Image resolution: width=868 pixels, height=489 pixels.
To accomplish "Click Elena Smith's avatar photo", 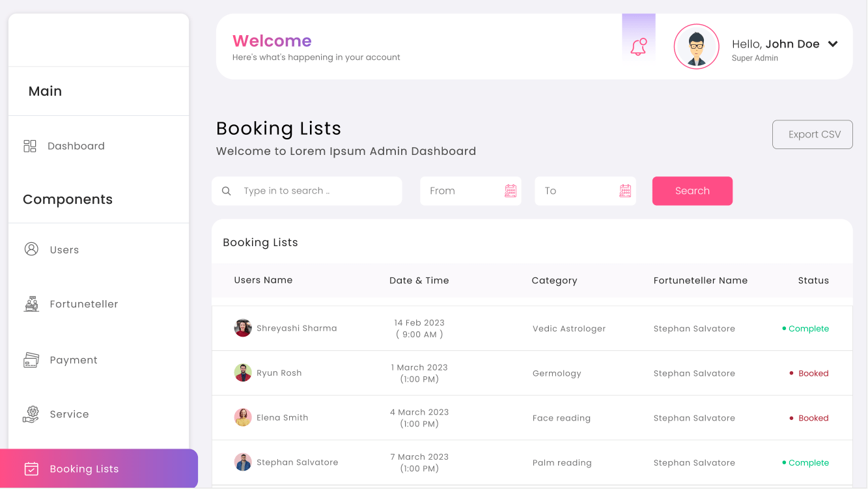I will click(x=243, y=417).
